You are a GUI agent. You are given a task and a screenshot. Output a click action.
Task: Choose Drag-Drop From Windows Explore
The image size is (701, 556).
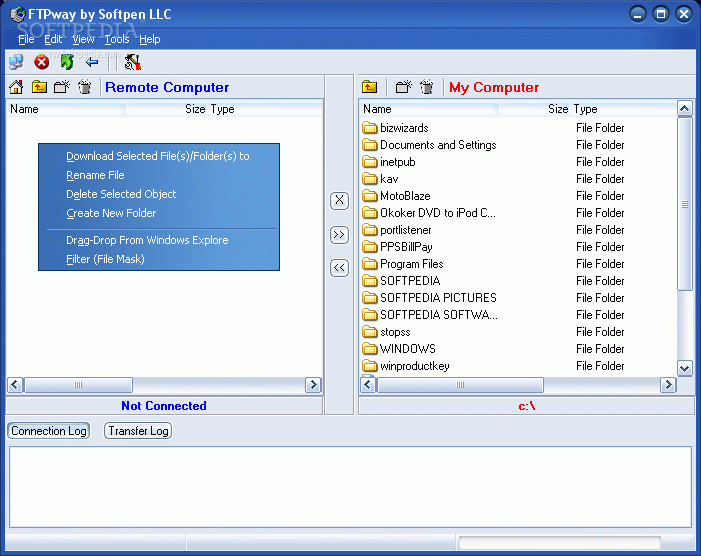[x=158, y=240]
